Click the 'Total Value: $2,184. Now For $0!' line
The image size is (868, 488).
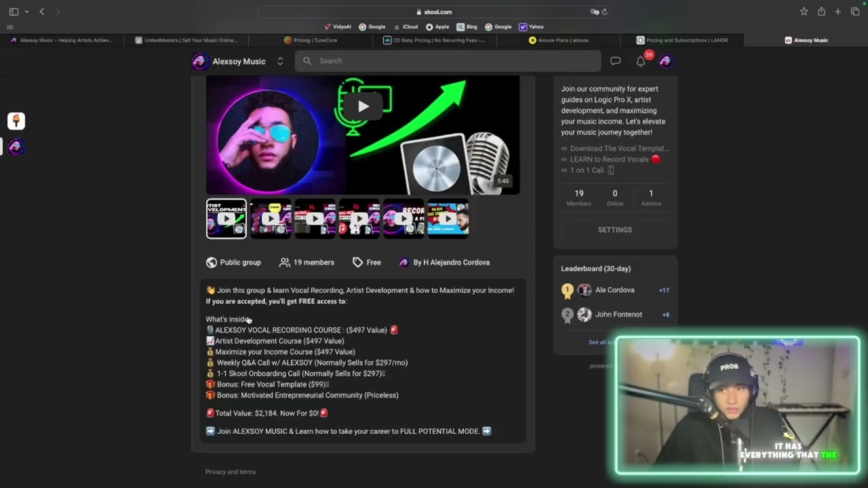(267, 413)
